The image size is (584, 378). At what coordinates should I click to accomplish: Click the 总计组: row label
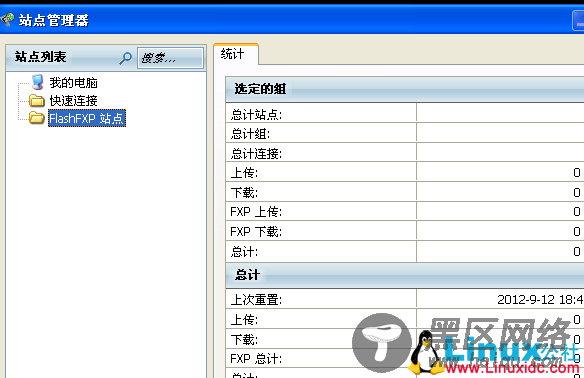(x=250, y=134)
